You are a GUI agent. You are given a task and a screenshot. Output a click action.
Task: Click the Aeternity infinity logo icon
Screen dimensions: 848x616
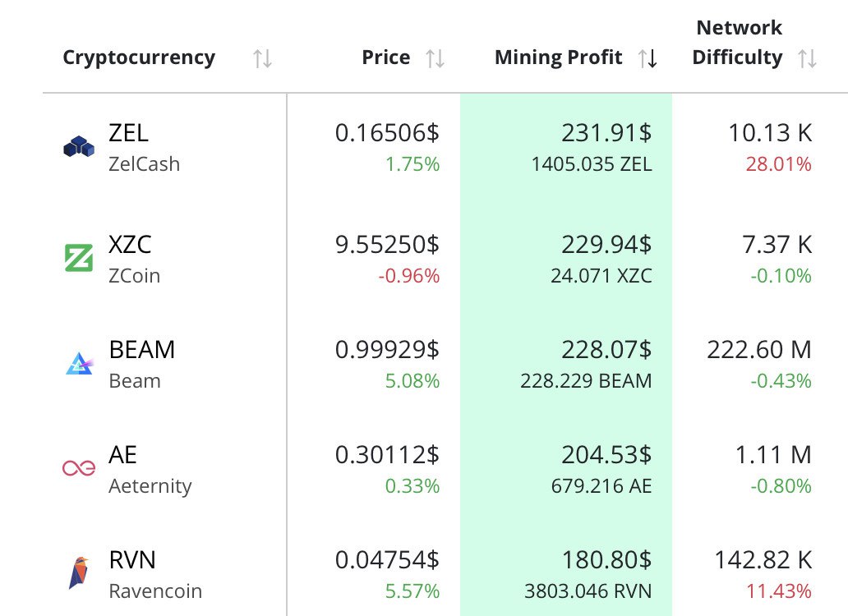[x=80, y=468]
